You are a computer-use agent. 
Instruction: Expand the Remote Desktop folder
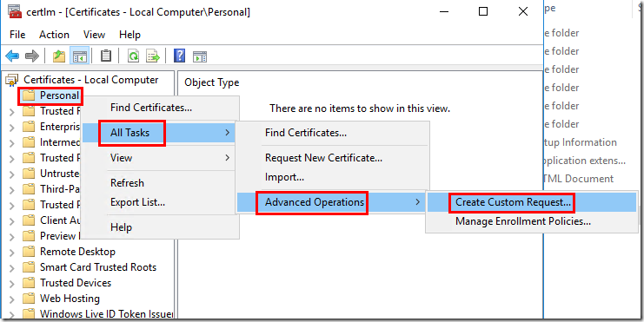point(12,253)
